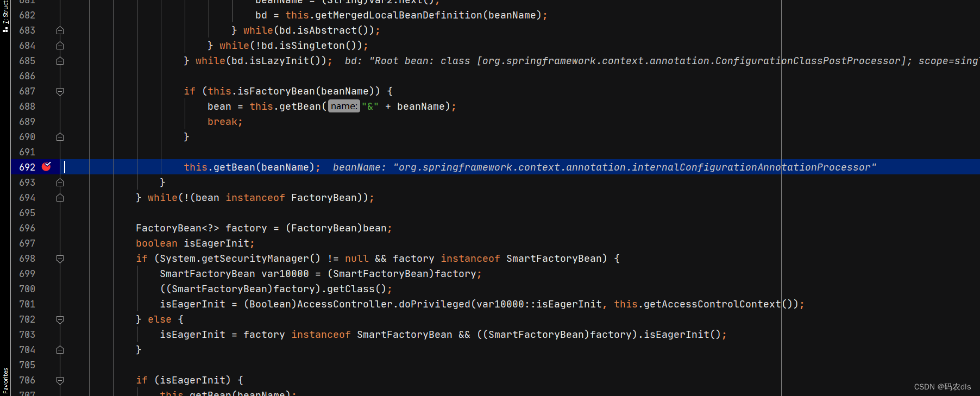This screenshot has width=980, height=396.
Task: Click line number 682 in the gutter
Action: point(27,15)
